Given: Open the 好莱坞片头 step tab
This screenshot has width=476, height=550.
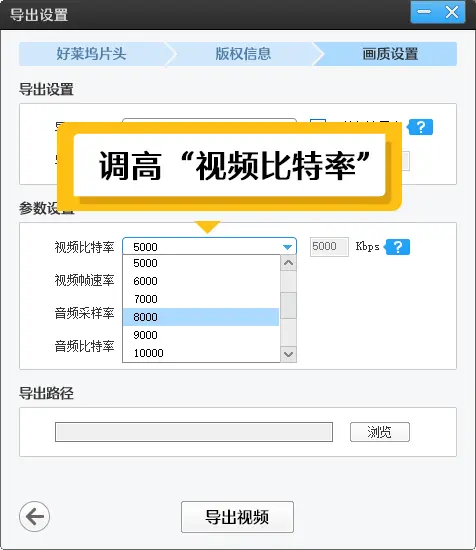Looking at the screenshot, I should coord(92,54).
